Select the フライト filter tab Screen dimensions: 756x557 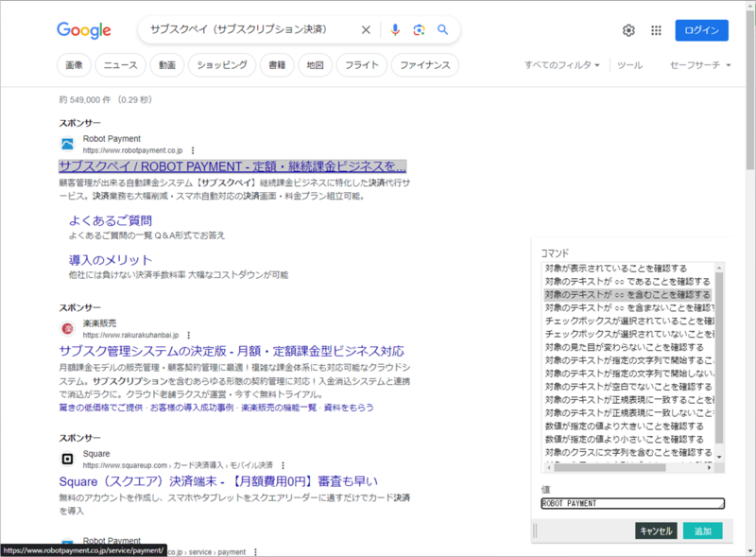[362, 65]
